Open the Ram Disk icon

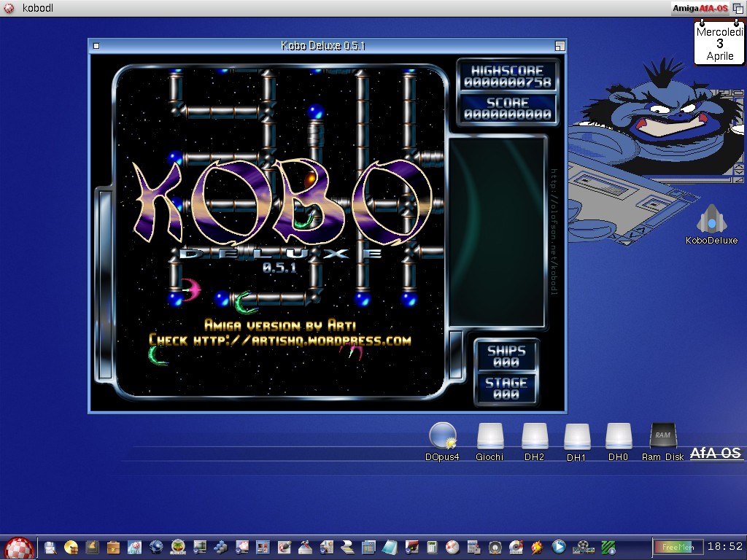[662, 436]
